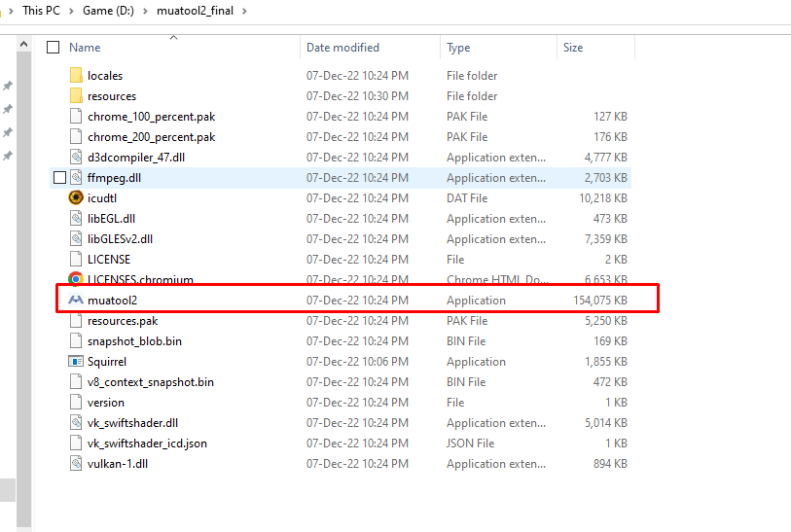Image resolution: width=791 pixels, height=532 pixels.
Task: Check the box beside ffmpeg.dll
Action: [60, 178]
